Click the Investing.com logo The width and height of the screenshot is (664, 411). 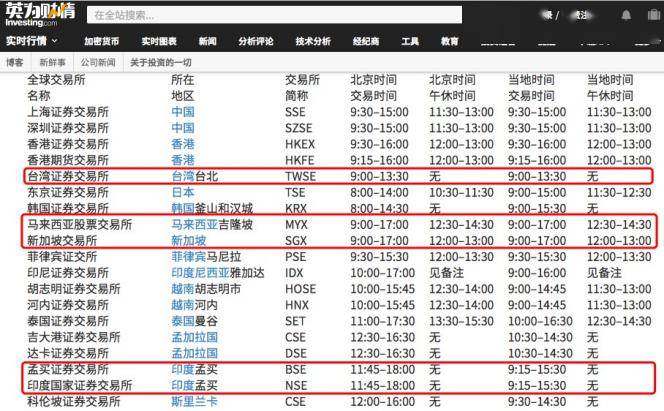(x=40, y=15)
